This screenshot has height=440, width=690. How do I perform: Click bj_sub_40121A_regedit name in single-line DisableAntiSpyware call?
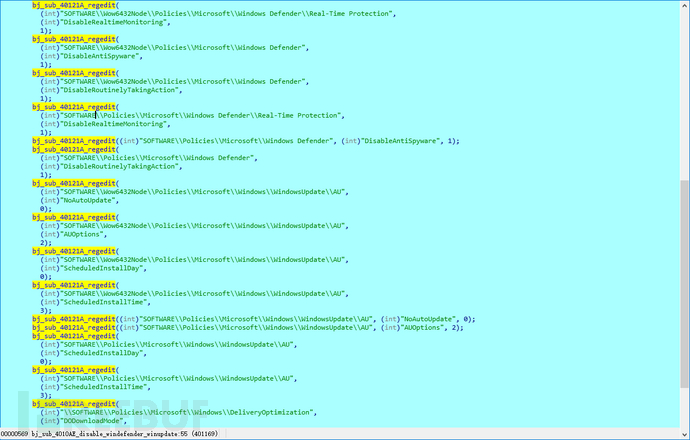(73, 141)
